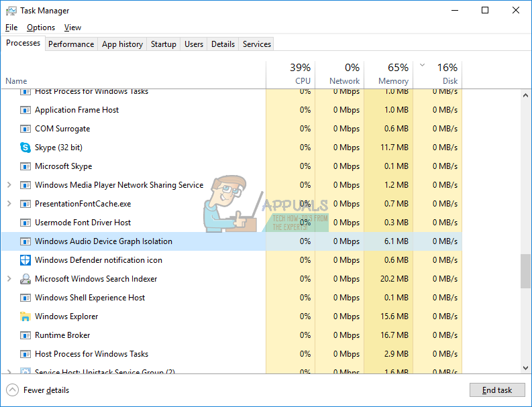The height and width of the screenshot is (407, 532).
Task: Click the 16.7 MB memory value
Action: (x=394, y=335)
